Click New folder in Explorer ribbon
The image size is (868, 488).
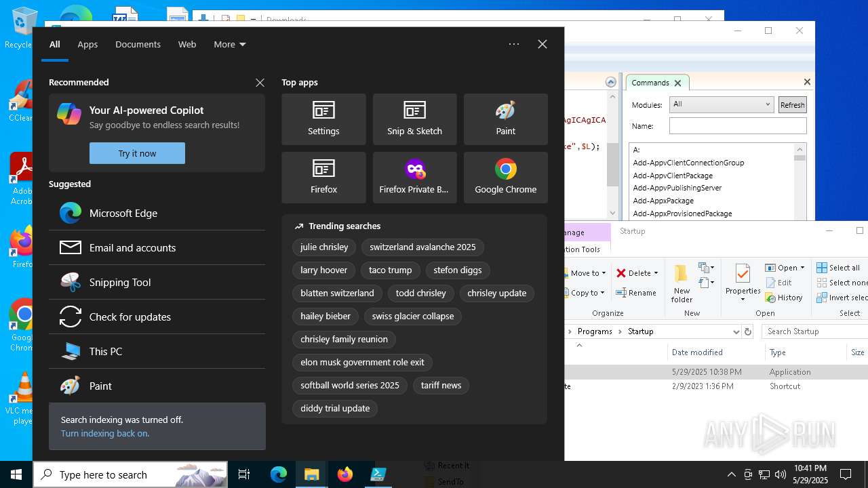[x=682, y=284]
